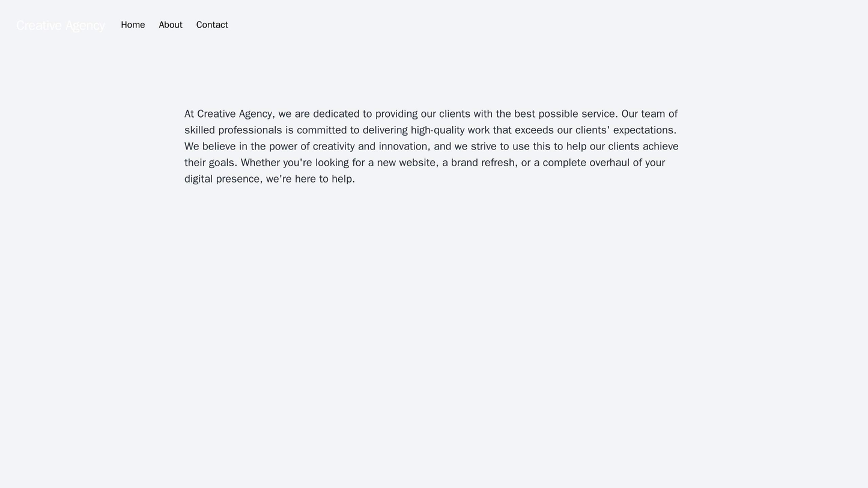Click "At Creative Agency" starting the paragraph
This screenshot has height=488, width=868.
pyautogui.click(x=229, y=114)
